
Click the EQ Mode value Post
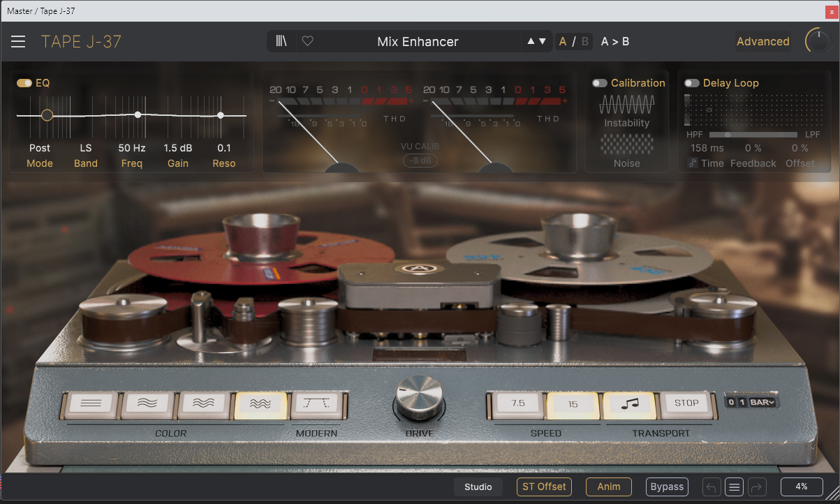click(40, 148)
